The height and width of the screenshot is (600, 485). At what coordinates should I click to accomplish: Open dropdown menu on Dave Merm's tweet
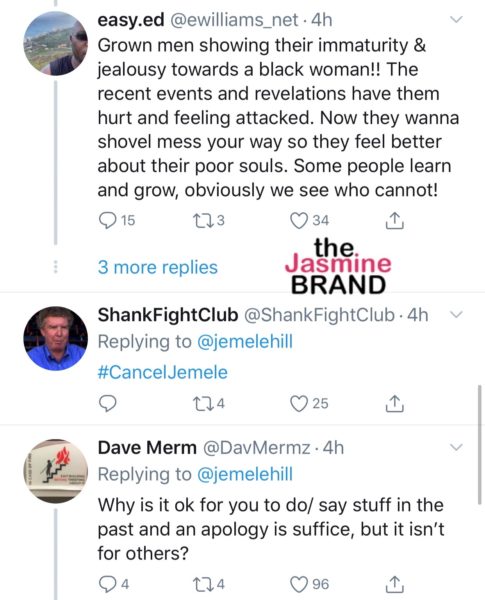[x=456, y=447]
